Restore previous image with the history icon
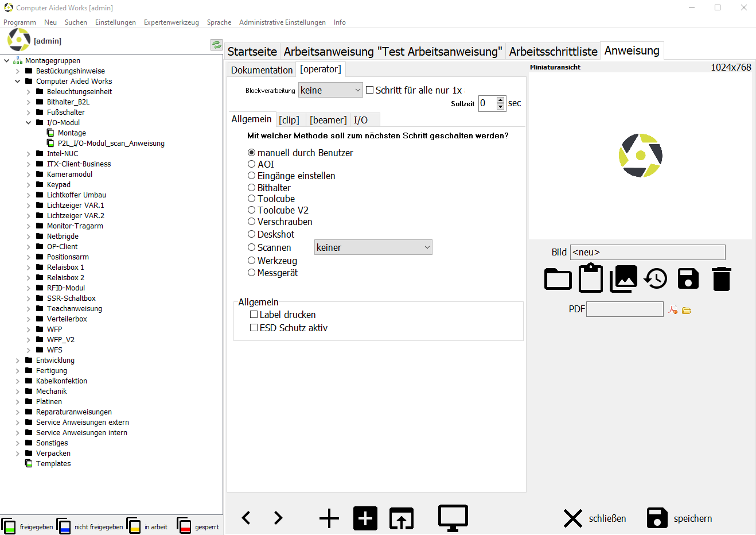The width and height of the screenshot is (756, 535). point(656,278)
